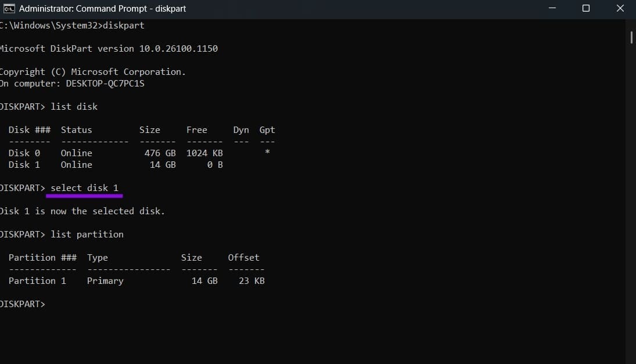Click the Gpt asterisk for Disk 0

pos(267,152)
